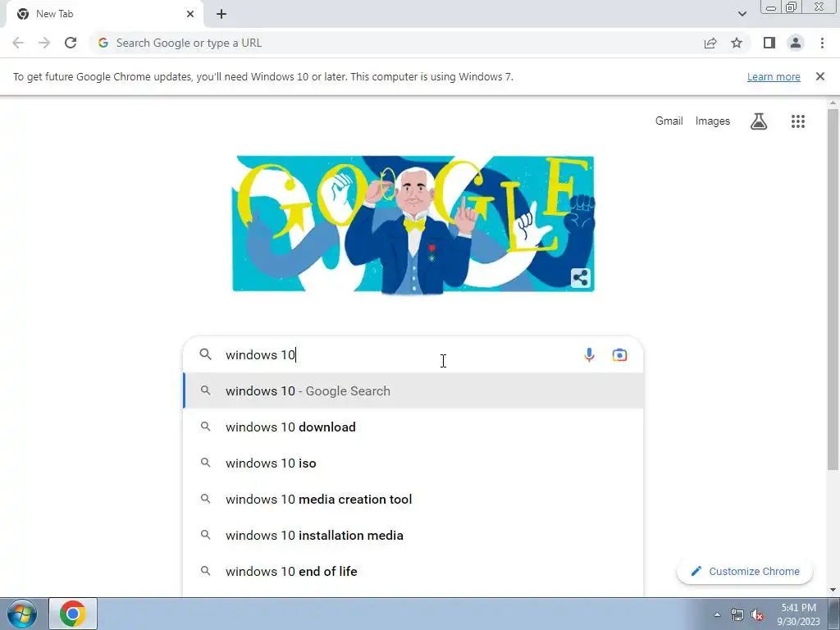Select suggestion 'windows 10 media creation tool'
The width and height of the screenshot is (840, 630).
[413, 500]
